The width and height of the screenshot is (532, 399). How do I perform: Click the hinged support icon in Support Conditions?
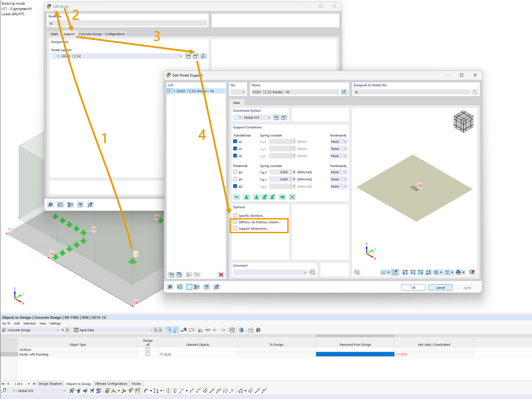click(256, 197)
